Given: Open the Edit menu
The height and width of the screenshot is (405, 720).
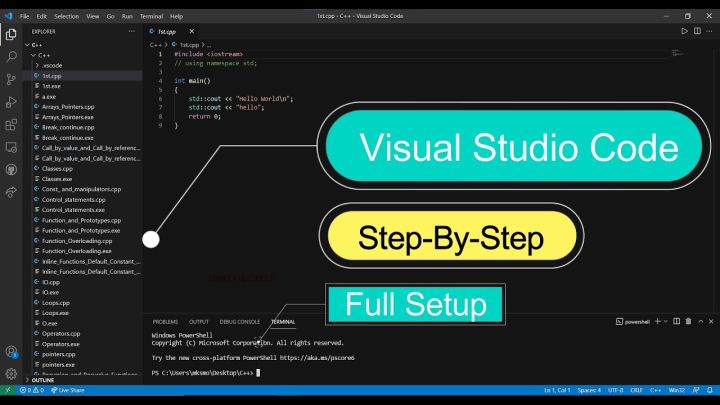Looking at the screenshot, I should (x=42, y=16).
